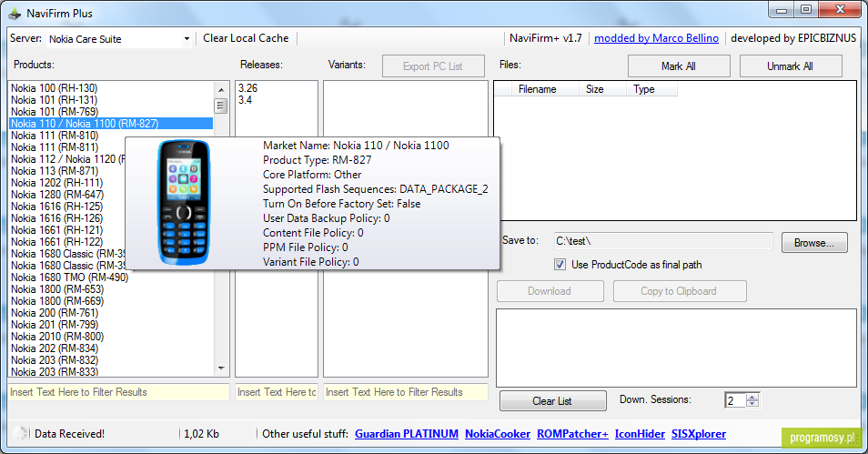Select Nokia 200 (RM-761) in Products
This screenshot has height=454, width=868.
55,313
